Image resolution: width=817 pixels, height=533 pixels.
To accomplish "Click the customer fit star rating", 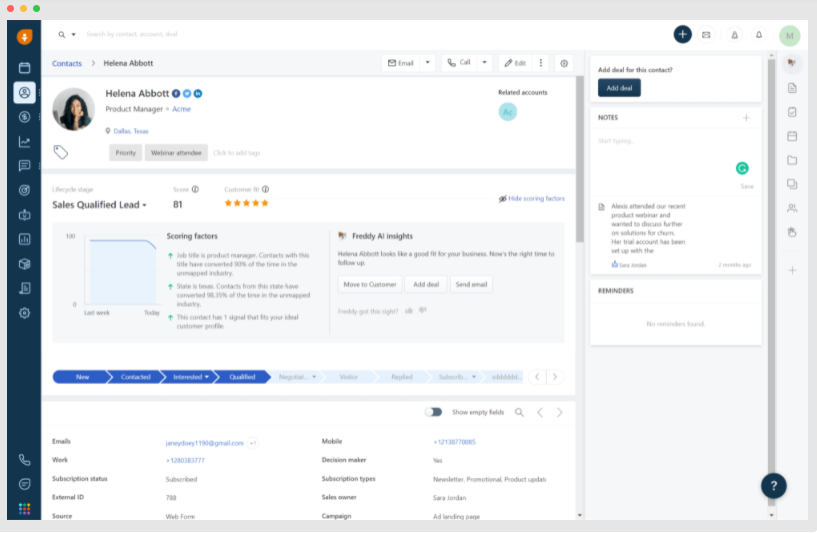I will 246,203.
